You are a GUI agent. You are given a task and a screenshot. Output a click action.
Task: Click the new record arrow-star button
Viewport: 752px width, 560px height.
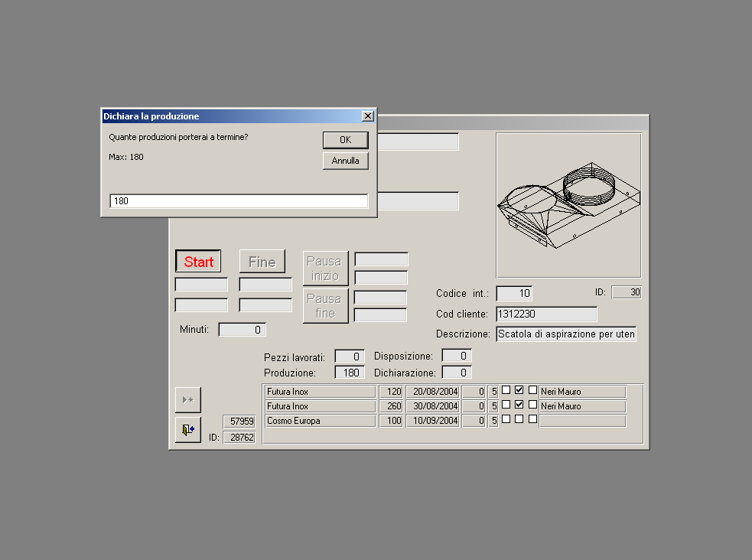pos(188,400)
